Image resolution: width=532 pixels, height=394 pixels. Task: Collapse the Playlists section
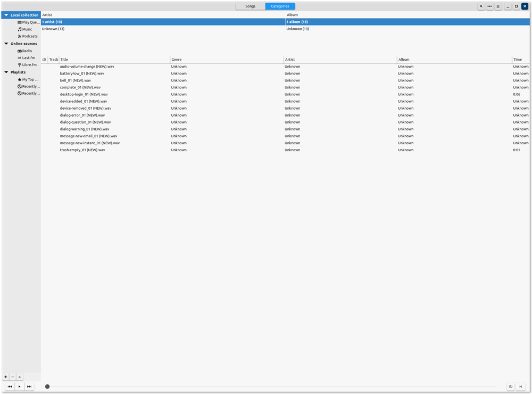6,72
